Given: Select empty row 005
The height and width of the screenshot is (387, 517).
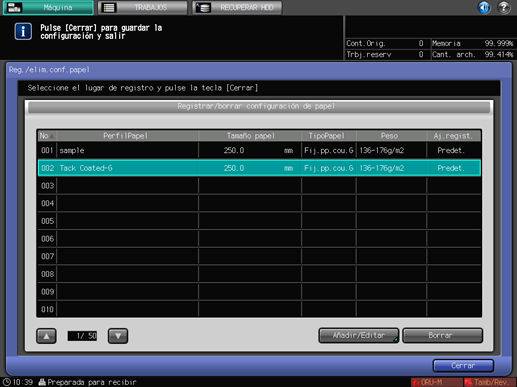Looking at the screenshot, I should (x=259, y=221).
